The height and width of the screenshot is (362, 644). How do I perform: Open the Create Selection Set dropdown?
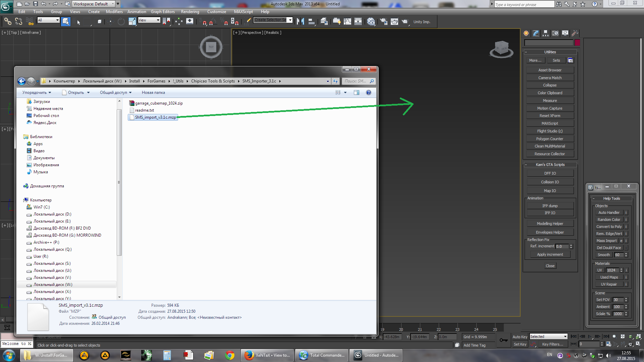tap(290, 20)
